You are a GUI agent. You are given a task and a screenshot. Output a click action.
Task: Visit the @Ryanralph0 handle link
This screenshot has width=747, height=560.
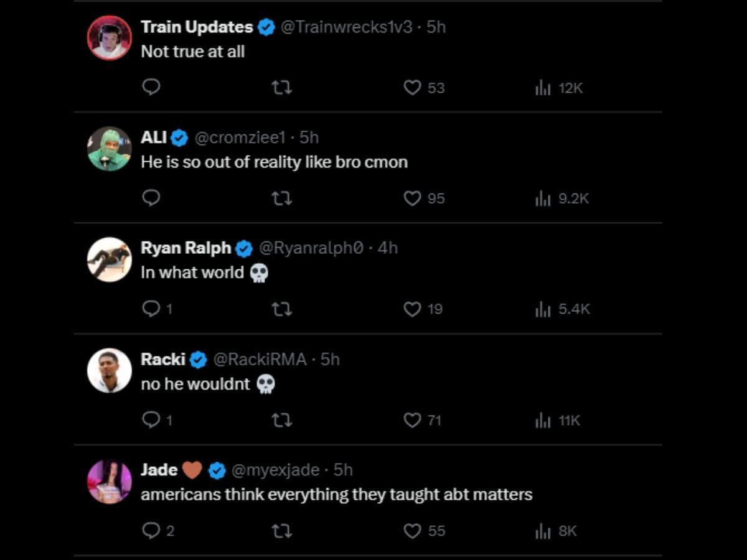point(311,248)
